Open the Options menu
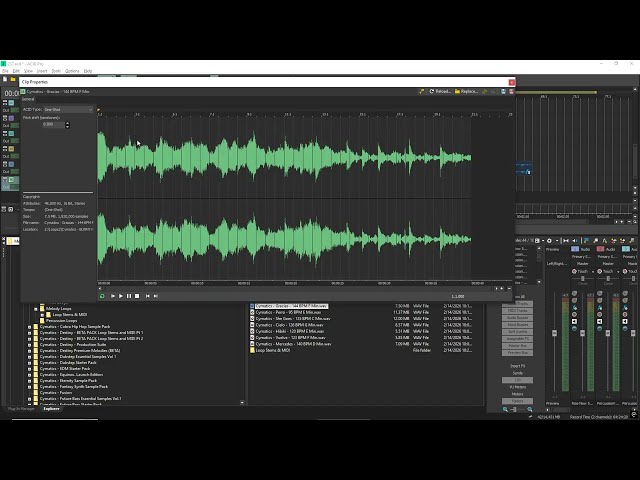Image resolution: width=640 pixels, height=480 pixels. 72,71
